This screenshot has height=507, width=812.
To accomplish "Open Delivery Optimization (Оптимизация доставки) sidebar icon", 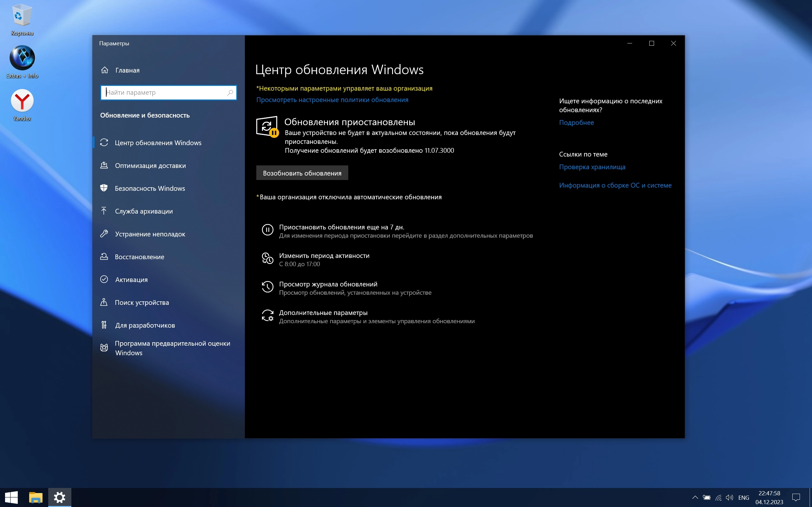I will pyautogui.click(x=104, y=165).
